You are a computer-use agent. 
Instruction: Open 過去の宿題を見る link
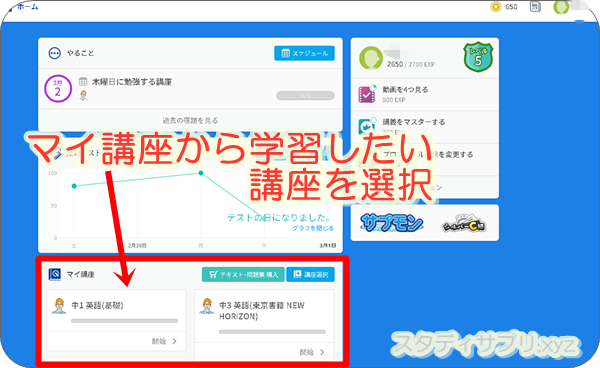click(190, 120)
